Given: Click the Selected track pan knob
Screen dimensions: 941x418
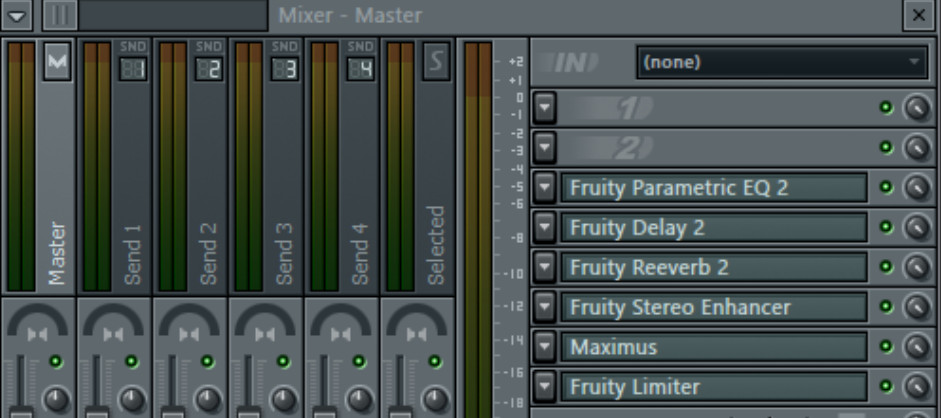Looking at the screenshot, I should pos(435,399).
